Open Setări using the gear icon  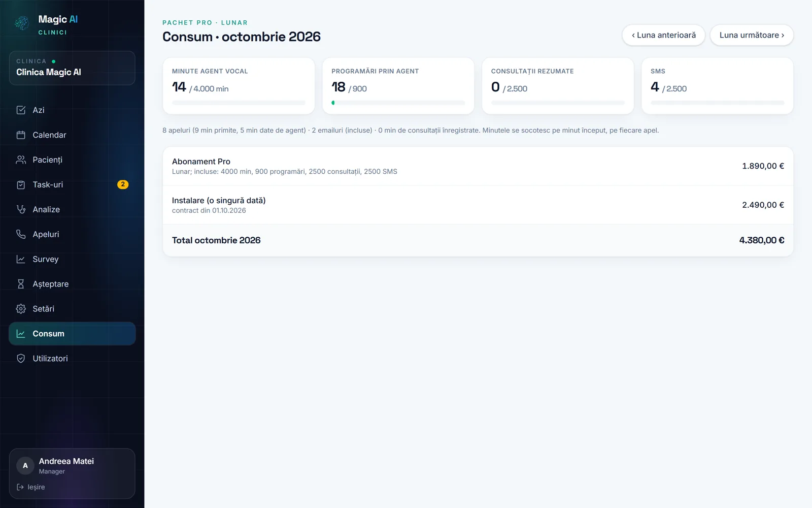click(x=21, y=309)
